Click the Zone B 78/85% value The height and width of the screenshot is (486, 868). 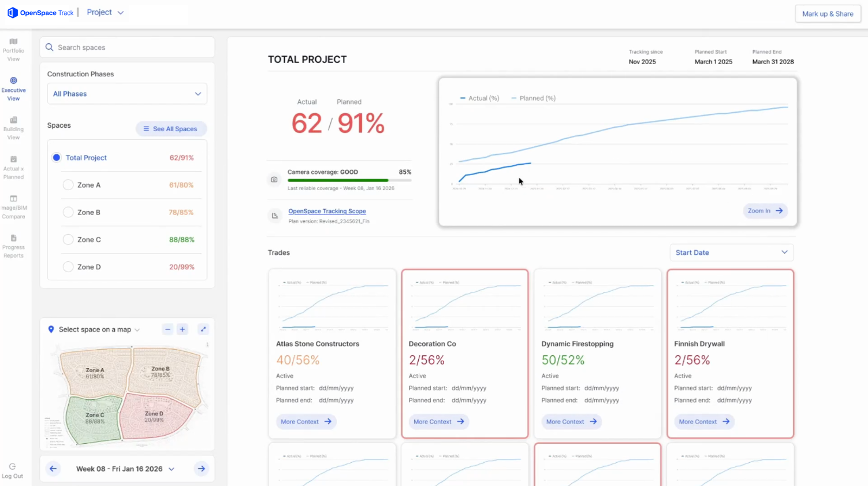pos(181,212)
